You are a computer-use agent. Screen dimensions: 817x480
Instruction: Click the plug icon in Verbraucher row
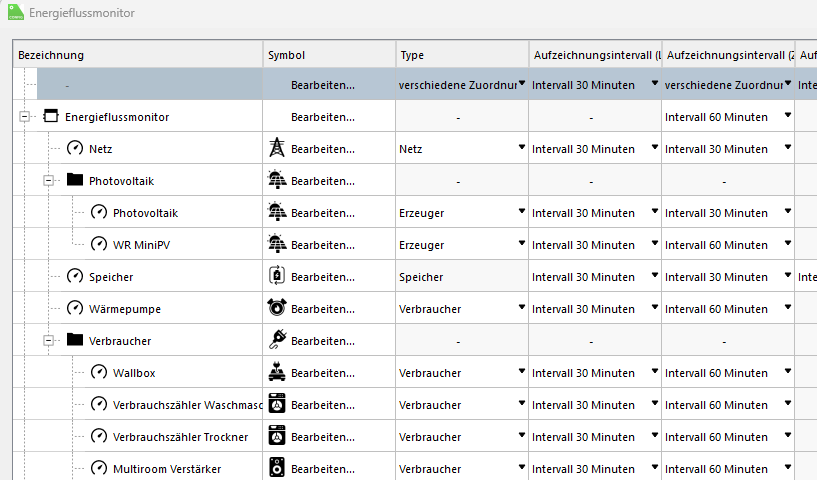pos(277,341)
